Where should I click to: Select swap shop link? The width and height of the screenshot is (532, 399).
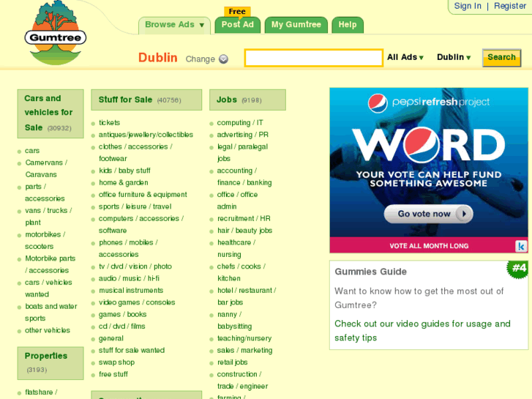click(116, 362)
